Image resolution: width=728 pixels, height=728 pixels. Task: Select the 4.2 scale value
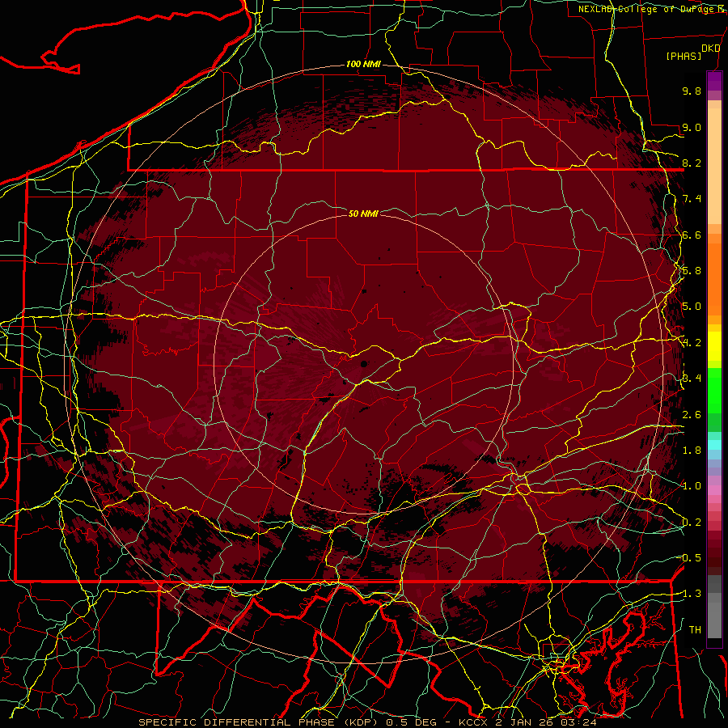692,343
